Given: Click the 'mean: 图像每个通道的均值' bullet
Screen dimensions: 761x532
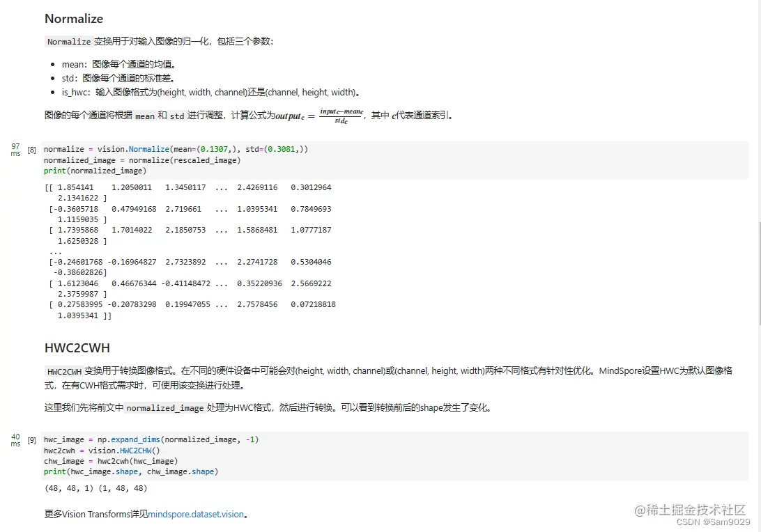Looking at the screenshot, I should point(118,64).
